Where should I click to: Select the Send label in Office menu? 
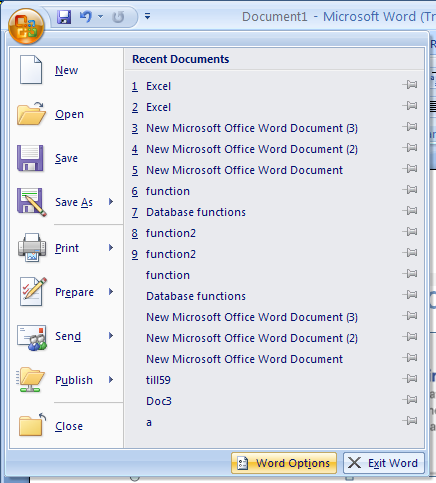pyautogui.click(x=68, y=336)
